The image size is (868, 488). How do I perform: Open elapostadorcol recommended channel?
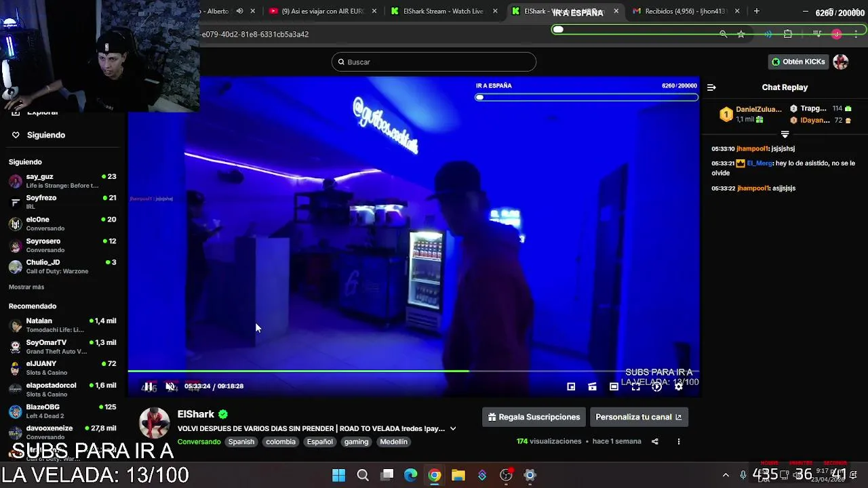[x=62, y=390]
